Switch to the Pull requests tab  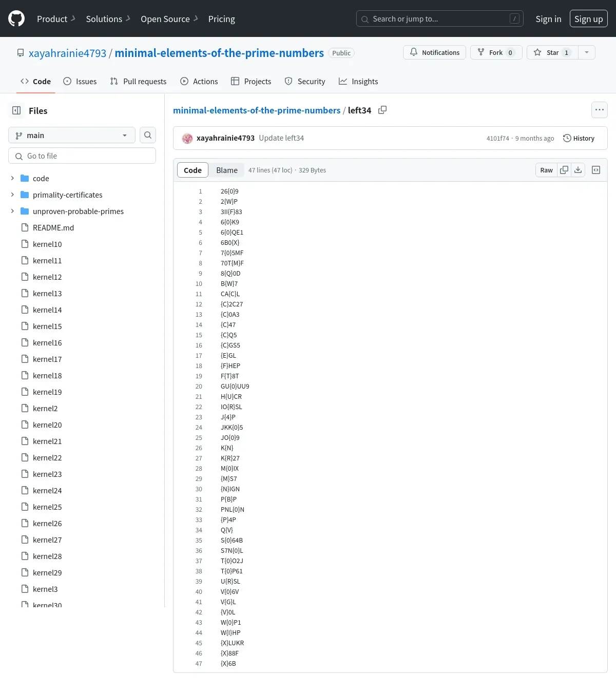pos(138,81)
